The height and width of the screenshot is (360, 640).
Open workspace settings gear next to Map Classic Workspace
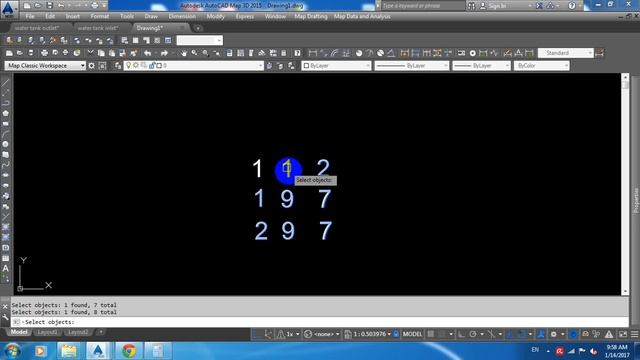91,66
